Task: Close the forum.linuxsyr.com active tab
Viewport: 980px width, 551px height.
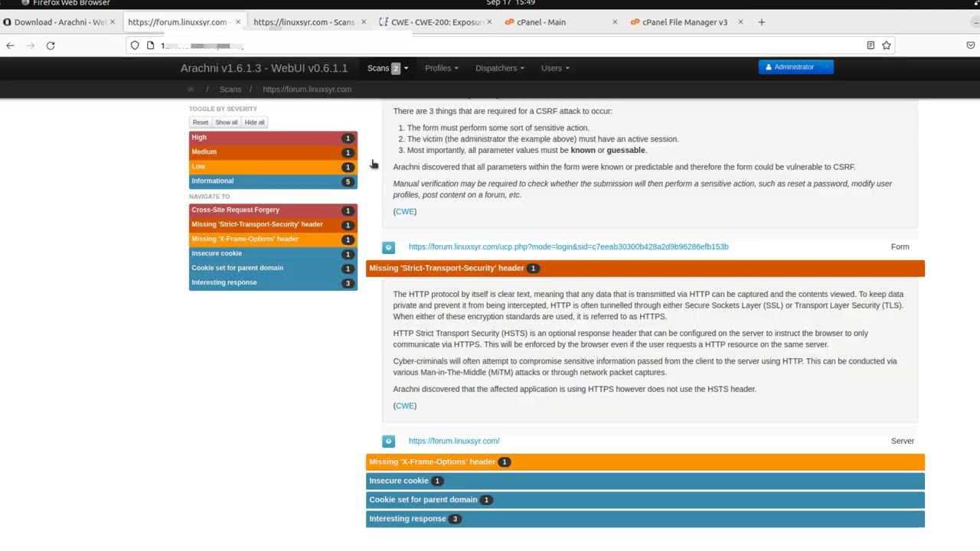Action: 237,22
